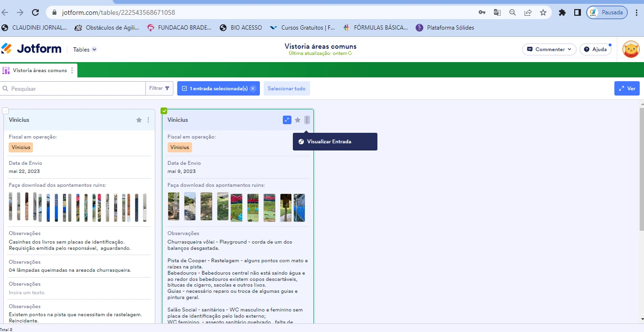
Task: Uncheck the selected Vínicius entry checkbox
Action: (x=164, y=110)
